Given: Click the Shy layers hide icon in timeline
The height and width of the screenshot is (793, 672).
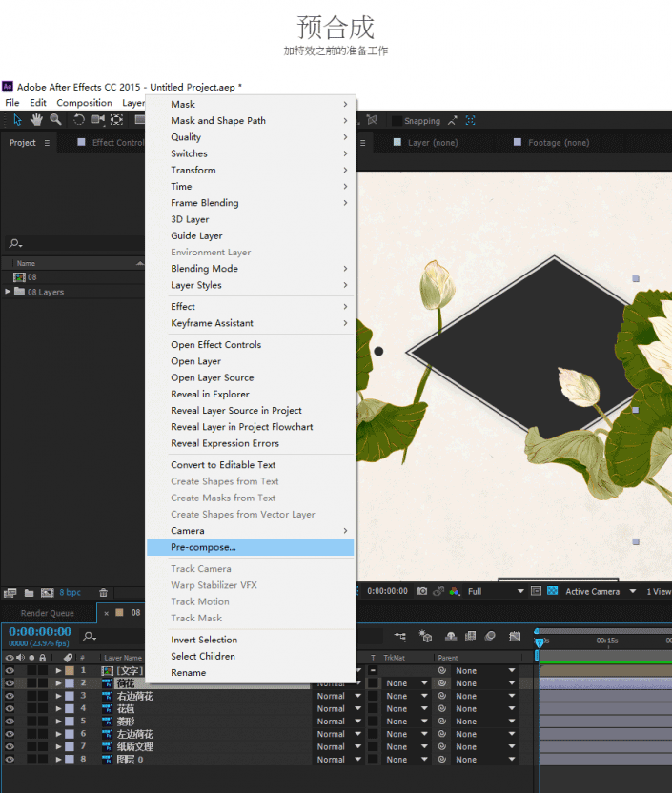Looking at the screenshot, I should 451,637.
